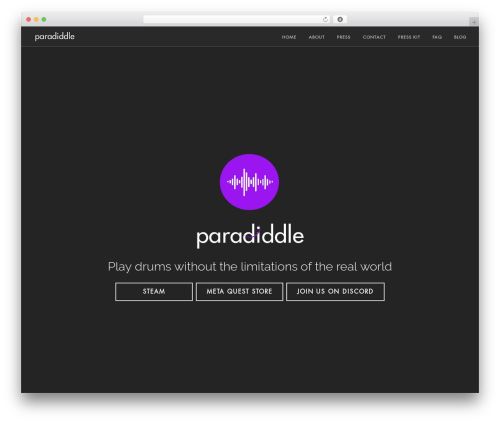500x423 pixels.
Task: Click the Steam button
Action: point(154,292)
